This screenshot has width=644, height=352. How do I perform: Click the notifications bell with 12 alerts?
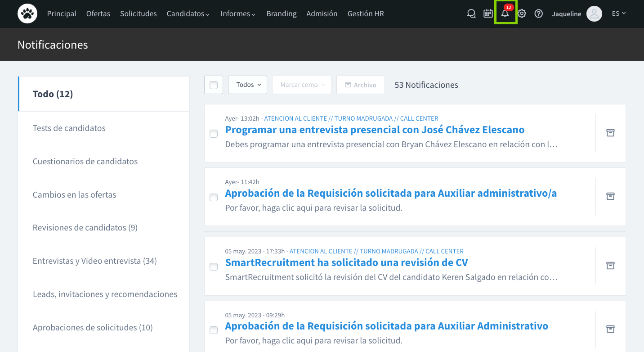505,14
